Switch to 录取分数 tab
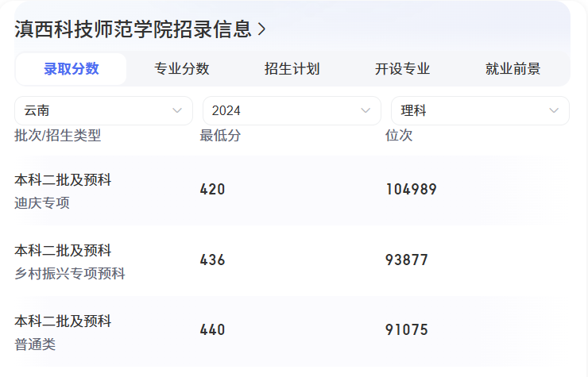Viewport: 588px width, 377px height. click(x=72, y=69)
